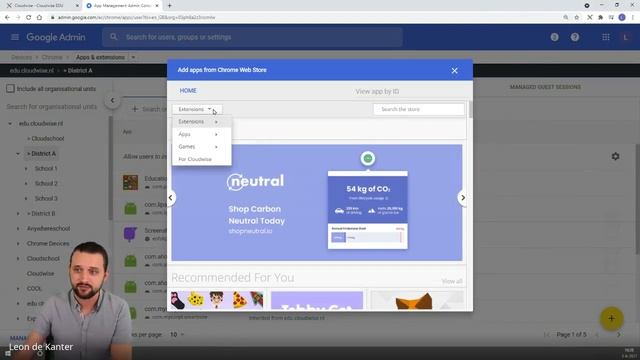Switch to the App Management browser tab
The height and width of the screenshot is (360, 640).
(x=122, y=6)
